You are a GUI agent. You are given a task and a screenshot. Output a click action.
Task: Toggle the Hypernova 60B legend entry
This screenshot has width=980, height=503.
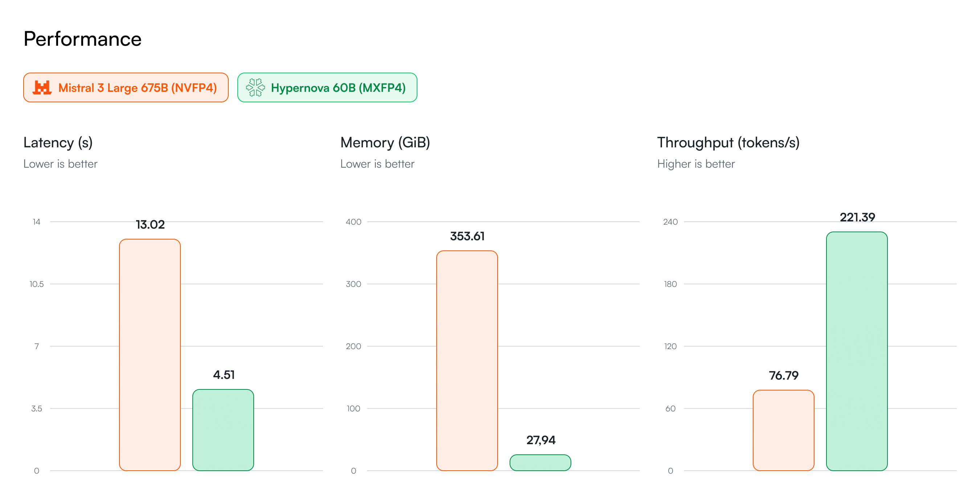328,87
